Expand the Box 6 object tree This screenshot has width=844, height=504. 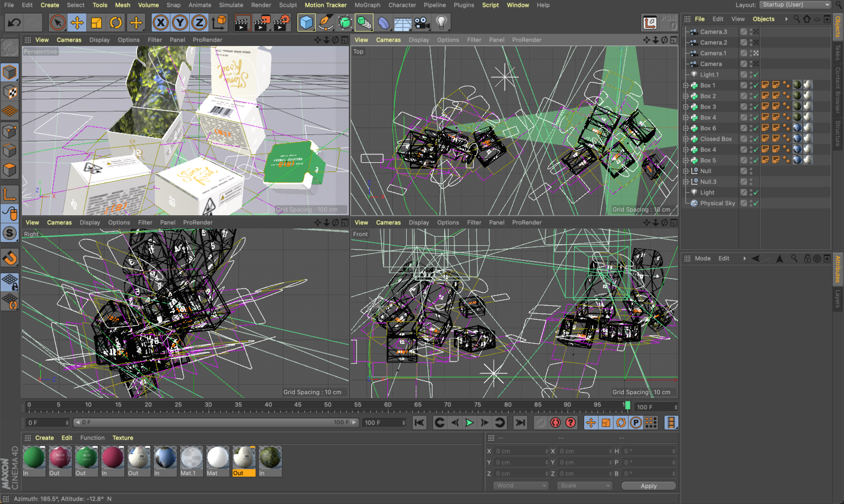(x=686, y=128)
